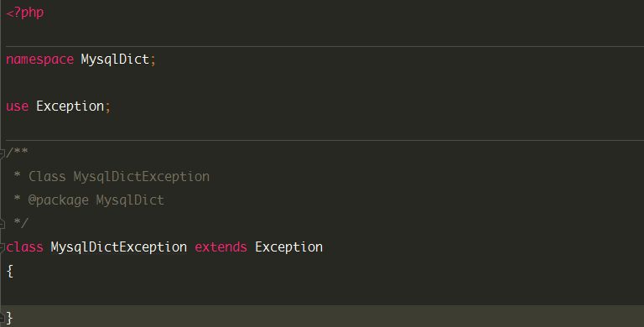Collapse the MysqlDictException class fold marker

pyautogui.click(x=2, y=247)
